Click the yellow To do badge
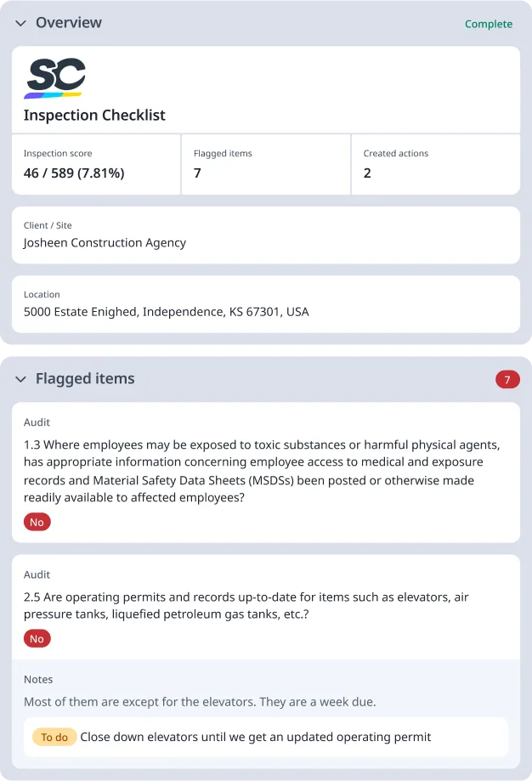Image resolution: width=532 pixels, height=781 pixels. [x=54, y=737]
